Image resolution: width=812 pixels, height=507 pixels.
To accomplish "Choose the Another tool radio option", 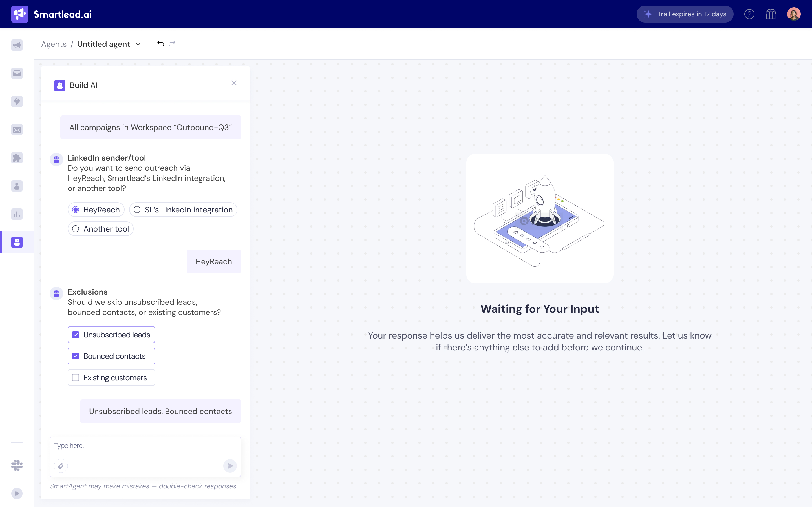I will point(76,229).
